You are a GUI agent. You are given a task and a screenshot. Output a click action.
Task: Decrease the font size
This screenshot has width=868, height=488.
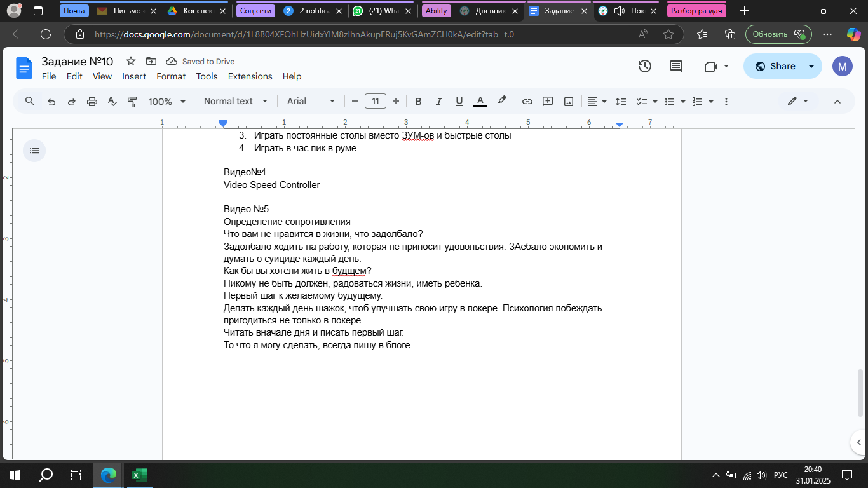pyautogui.click(x=355, y=101)
